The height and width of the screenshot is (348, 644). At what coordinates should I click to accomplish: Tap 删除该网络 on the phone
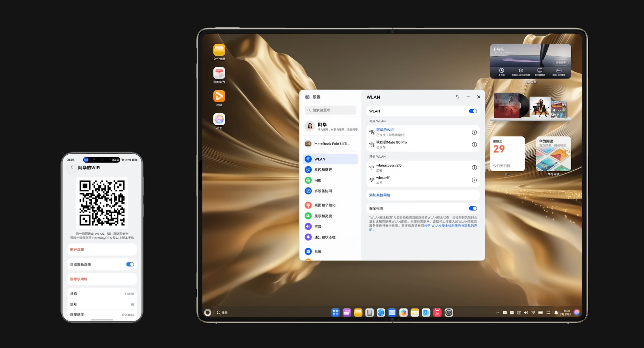tap(102, 279)
